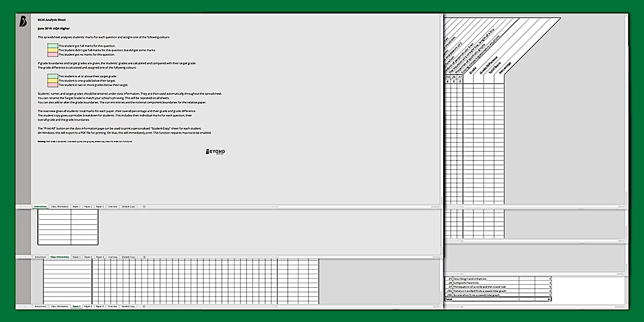Select the Student Copy tab

pyautogui.click(x=129, y=206)
